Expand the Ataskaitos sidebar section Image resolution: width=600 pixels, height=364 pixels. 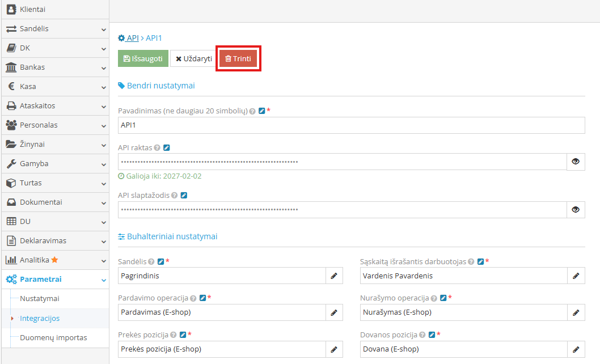(x=55, y=105)
